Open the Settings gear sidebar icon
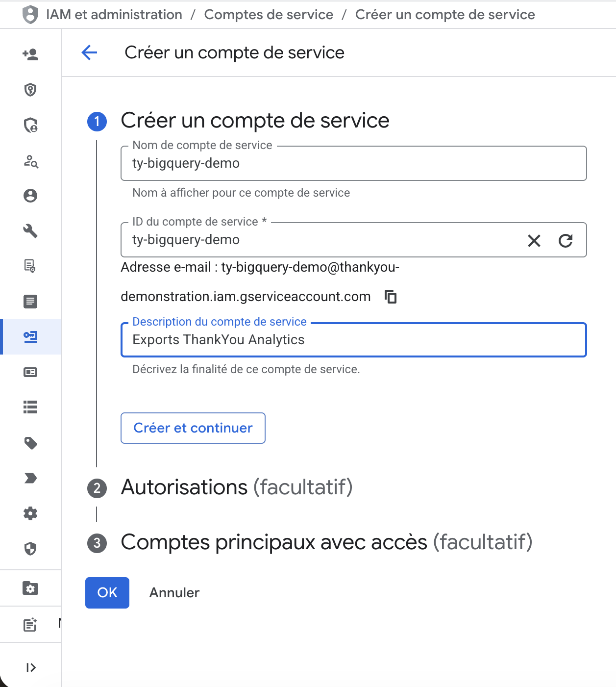616x687 pixels. click(30, 513)
